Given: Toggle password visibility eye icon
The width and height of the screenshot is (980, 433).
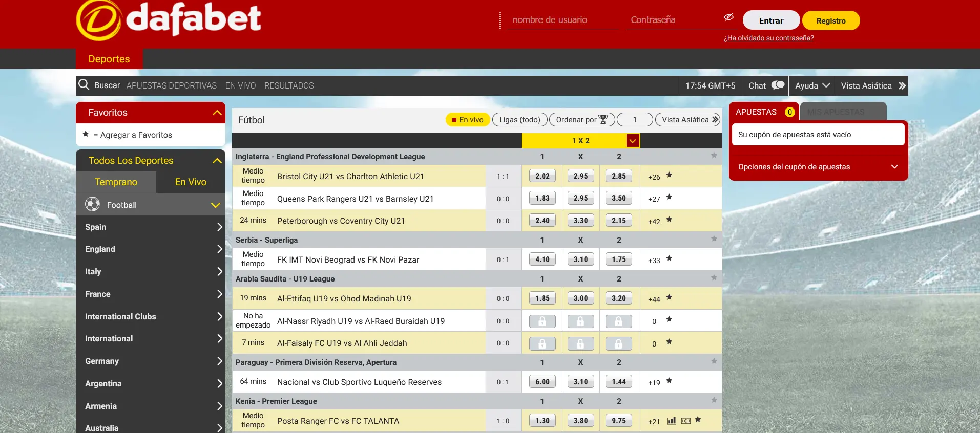Looking at the screenshot, I should pyautogui.click(x=728, y=17).
